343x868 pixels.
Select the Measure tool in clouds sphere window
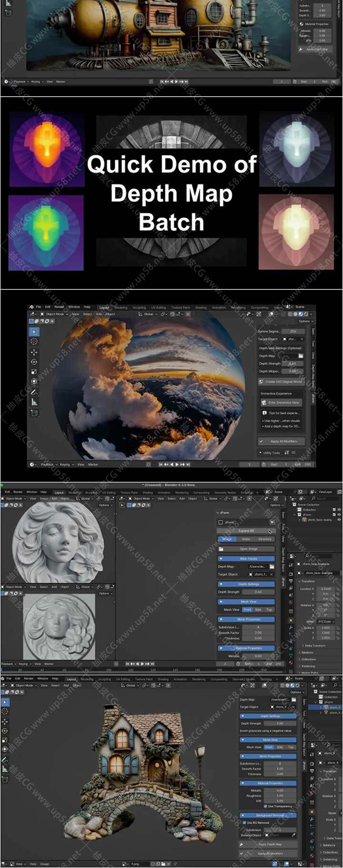(x=34, y=402)
